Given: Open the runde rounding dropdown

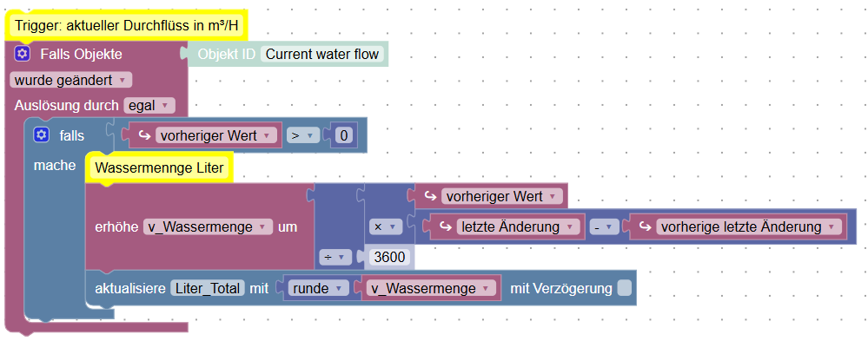Looking at the screenshot, I should tap(318, 288).
